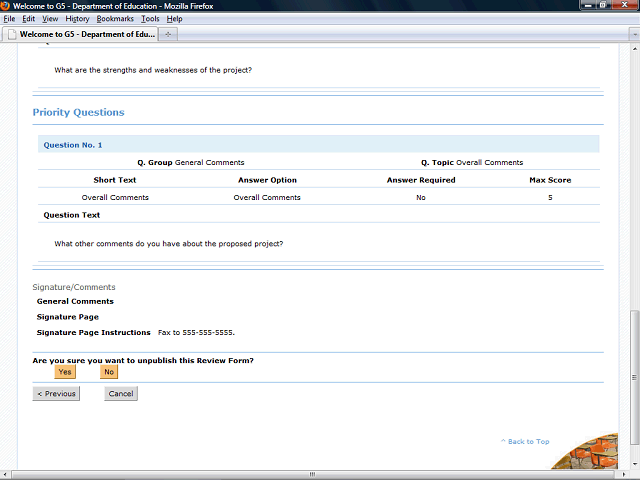
Task: Open the History menu
Action: pos(77,19)
